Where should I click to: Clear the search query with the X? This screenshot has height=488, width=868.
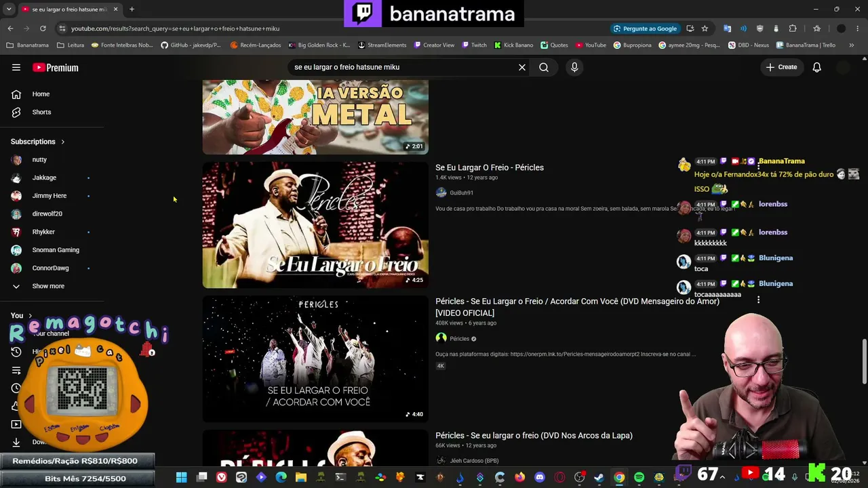pyautogui.click(x=522, y=67)
